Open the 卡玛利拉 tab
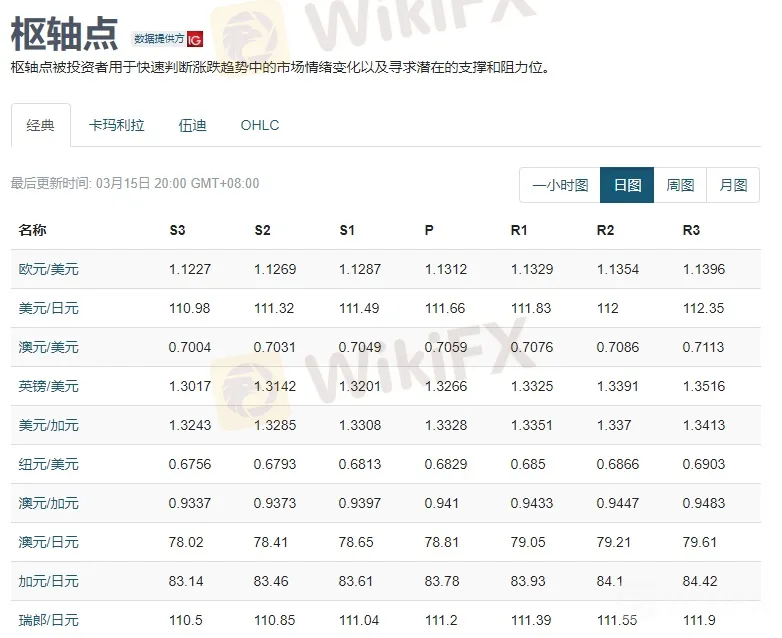The width and height of the screenshot is (782, 638). [x=116, y=125]
